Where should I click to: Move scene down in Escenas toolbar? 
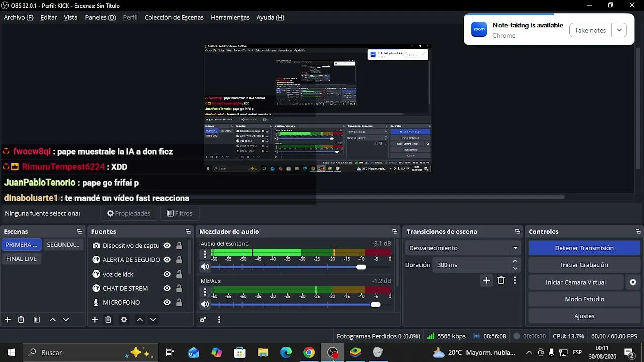pos(66,320)
